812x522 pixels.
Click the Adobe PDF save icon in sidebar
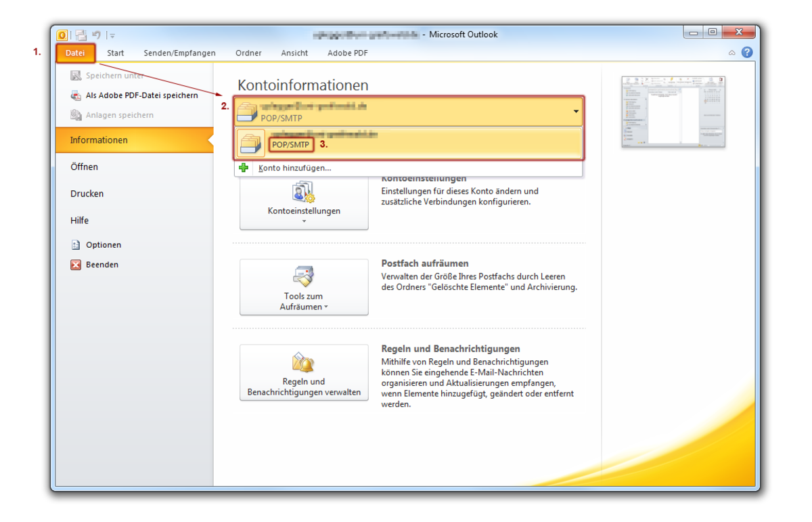tap(76, 95)
